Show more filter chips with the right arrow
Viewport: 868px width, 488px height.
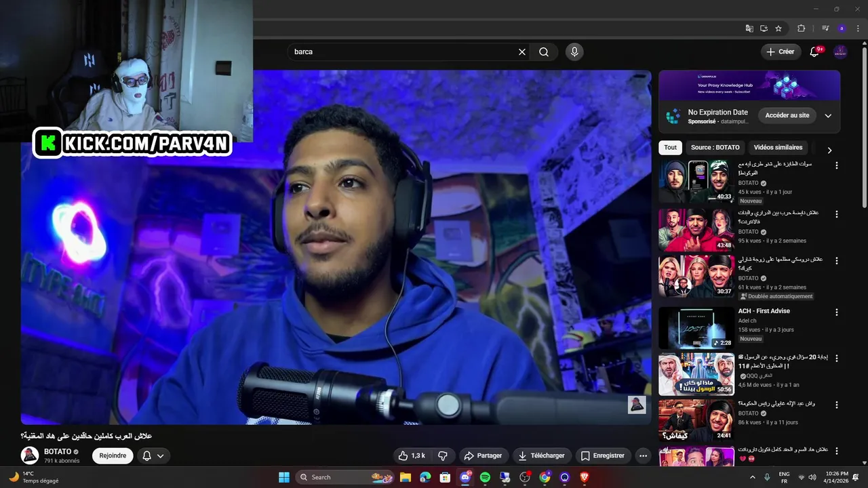(829, 150)
